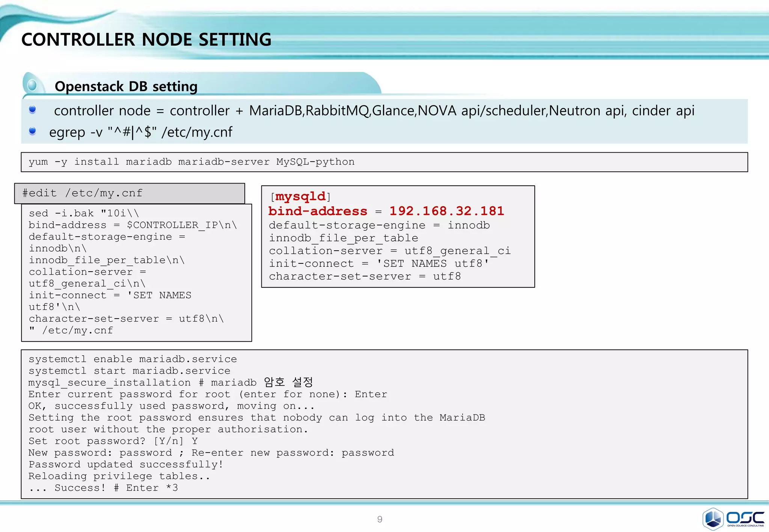Click the character-set-server = utf8 config line
This screenshot has width=769, height=532.
point(365,277)
